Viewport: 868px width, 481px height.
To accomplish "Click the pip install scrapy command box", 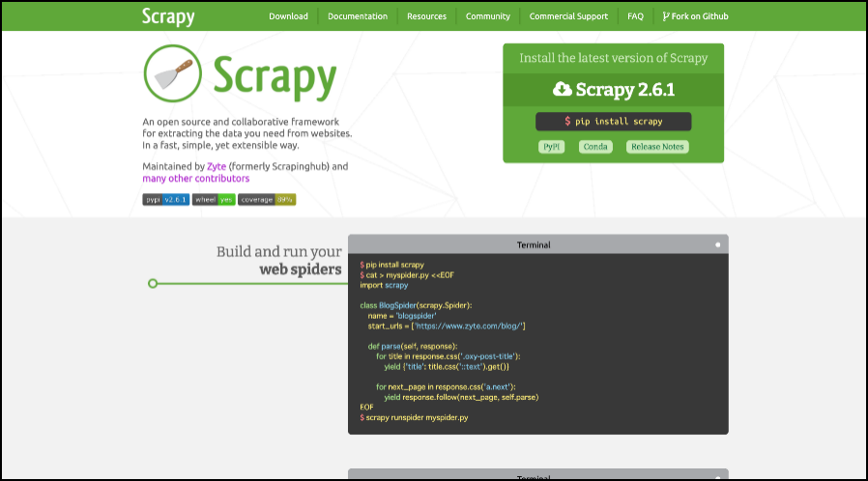I will point(614,122).
